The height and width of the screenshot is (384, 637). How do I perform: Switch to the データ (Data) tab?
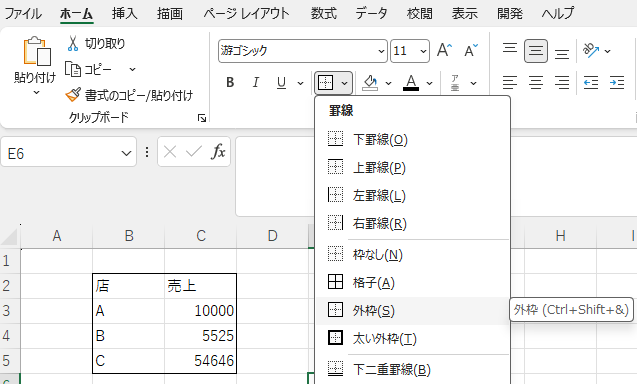371,13
